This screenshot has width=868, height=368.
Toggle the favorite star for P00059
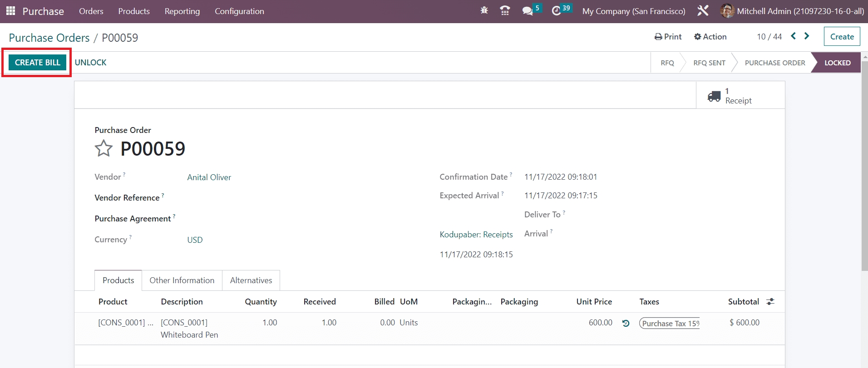tap(104, 148)
